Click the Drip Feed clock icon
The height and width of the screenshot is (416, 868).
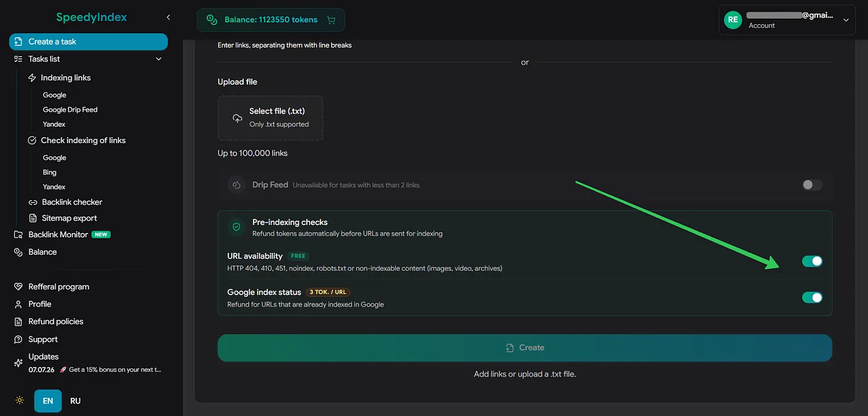coord(236,185)
